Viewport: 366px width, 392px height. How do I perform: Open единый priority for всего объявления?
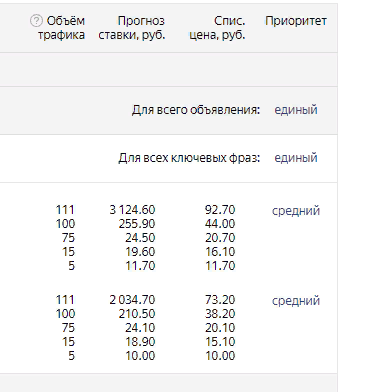296,110
